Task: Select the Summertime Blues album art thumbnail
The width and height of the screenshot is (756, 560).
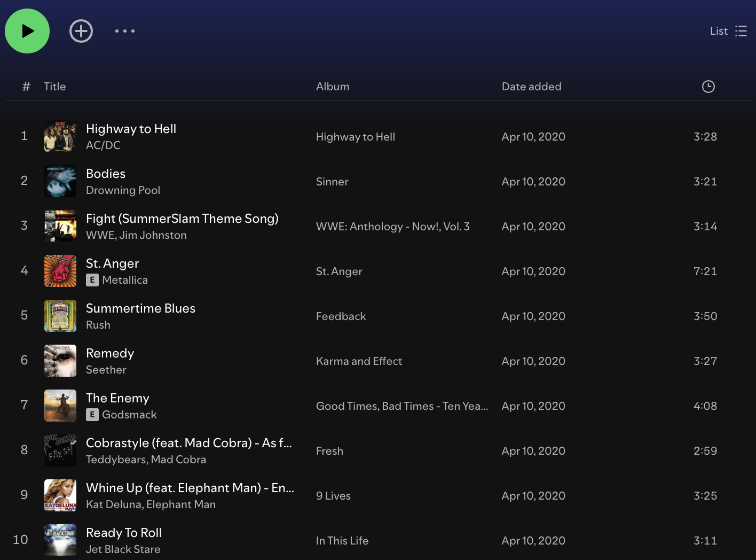Action: 60,316
